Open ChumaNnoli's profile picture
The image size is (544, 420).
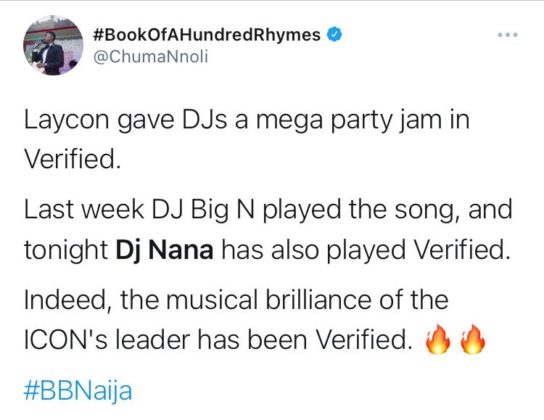point(53,45)
